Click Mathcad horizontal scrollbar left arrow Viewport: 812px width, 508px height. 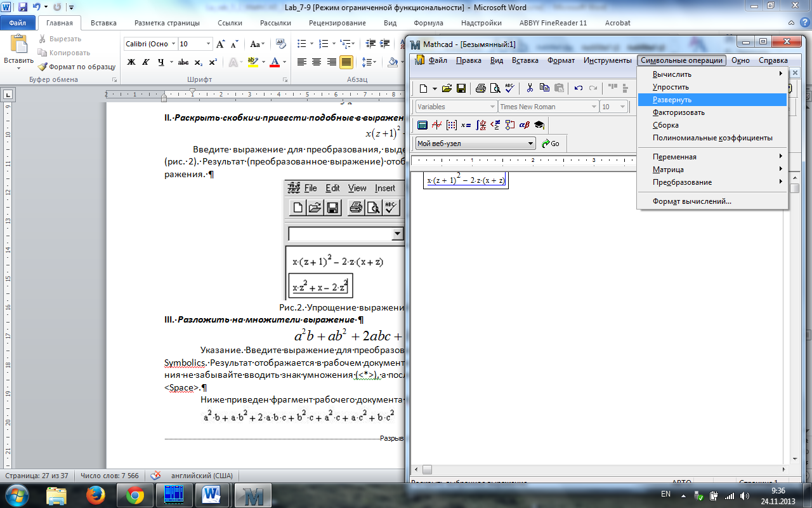point(416,469)
